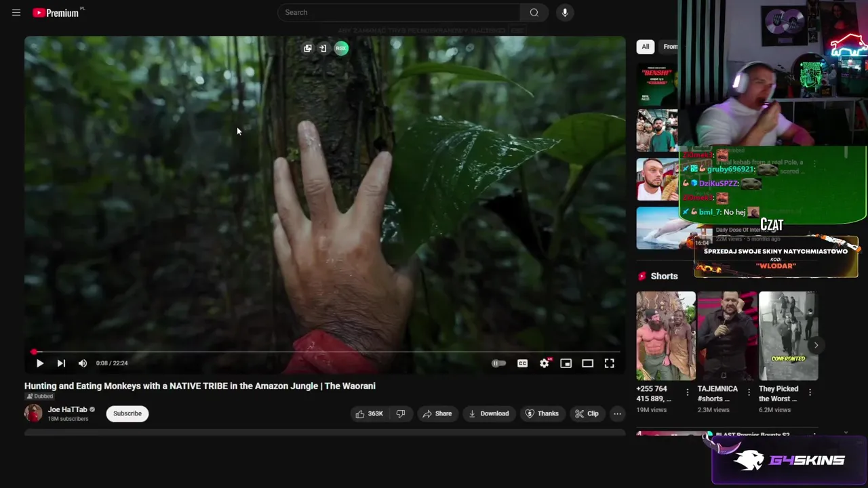Screen dimensions: 868x488
Task: Click the green ROX overlay icon
Action: 341,48
